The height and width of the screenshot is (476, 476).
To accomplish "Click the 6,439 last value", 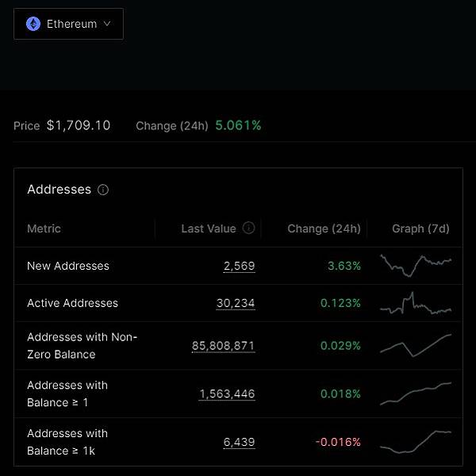I will [239, 442].
